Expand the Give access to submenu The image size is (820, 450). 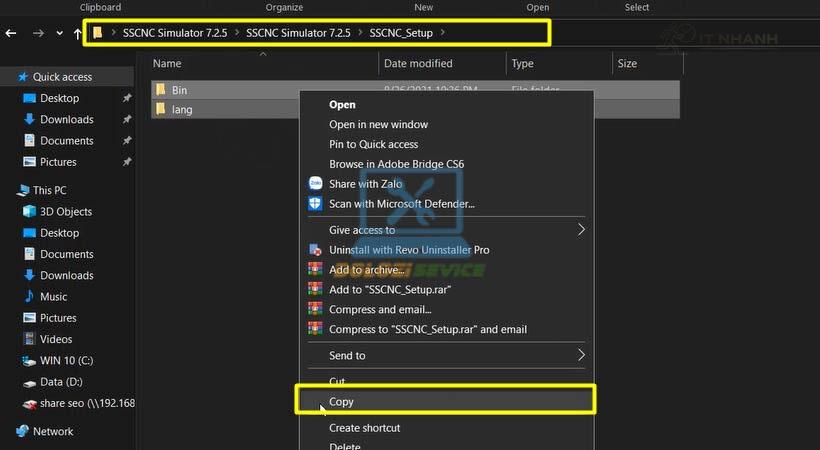[580, 230]
